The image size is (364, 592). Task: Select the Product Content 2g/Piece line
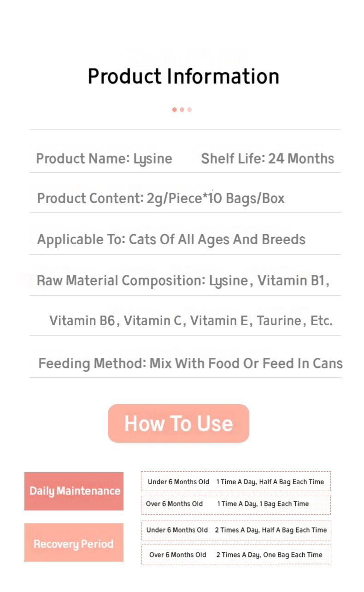click(161, 199)
